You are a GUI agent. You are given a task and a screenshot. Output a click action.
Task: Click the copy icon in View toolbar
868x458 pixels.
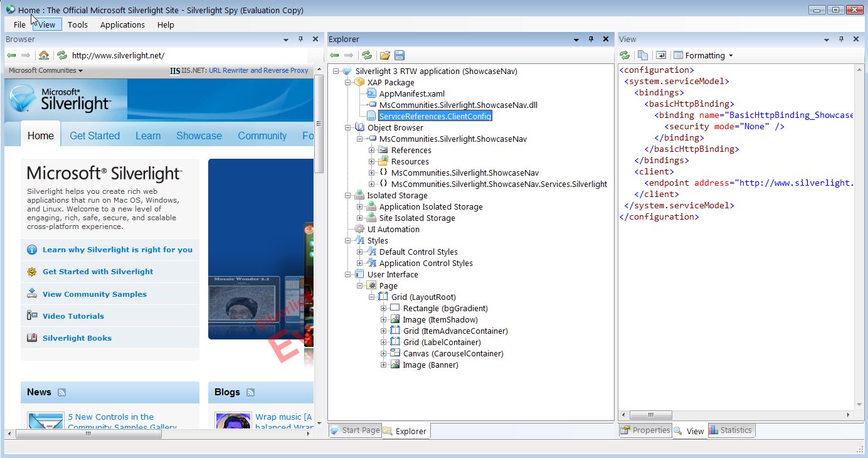click(643, 55)
